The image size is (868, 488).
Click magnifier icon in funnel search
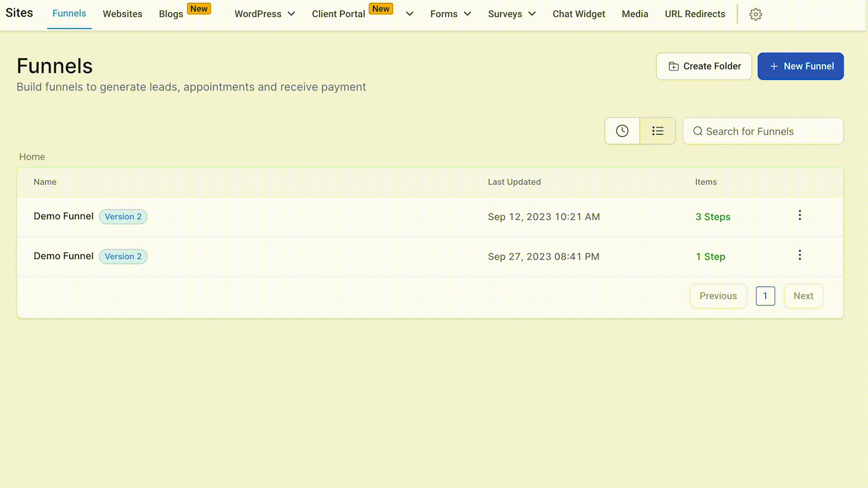(698, 131)
